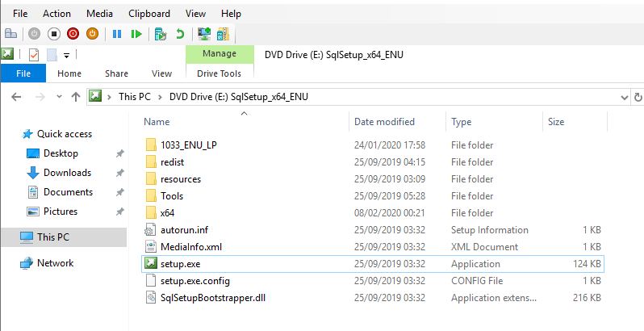This screenshot has width=644, height=331.
Task: Select the Manage contextual tab
Action: click(220, 54)
